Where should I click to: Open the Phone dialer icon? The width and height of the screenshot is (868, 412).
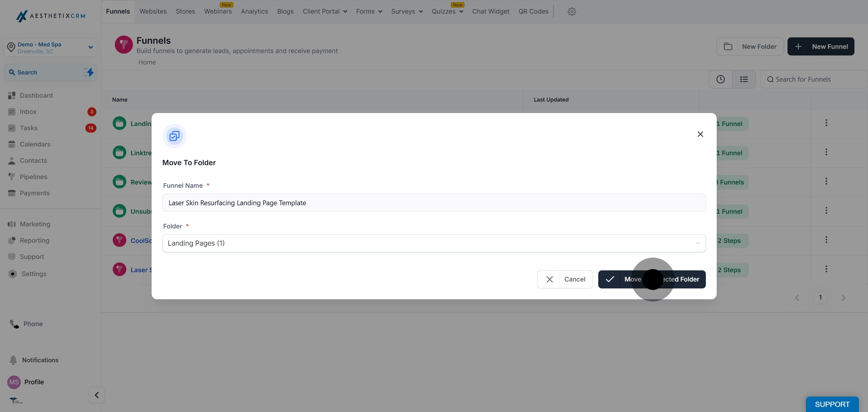coord(14,324)
